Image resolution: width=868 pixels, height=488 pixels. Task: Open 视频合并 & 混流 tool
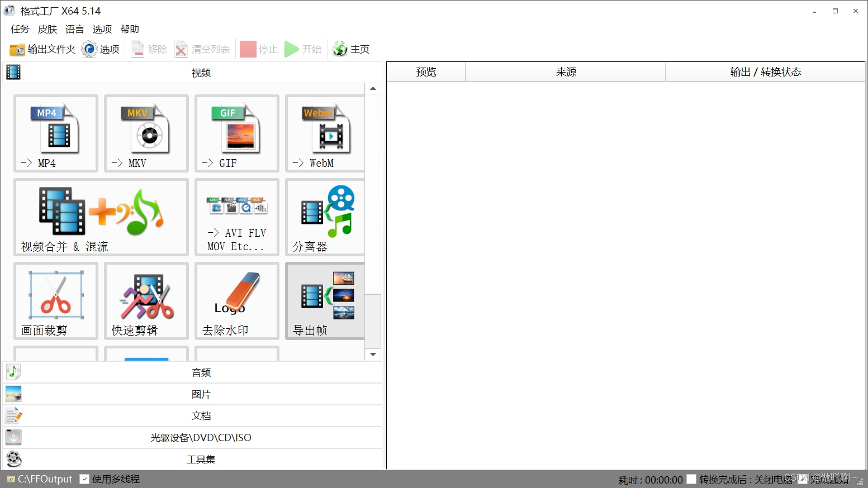coord(101,217)
